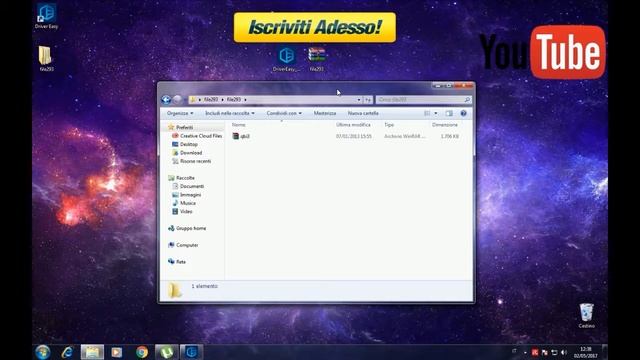
Task: Sort by the Nome column header
Action: [x=239, y=125]
